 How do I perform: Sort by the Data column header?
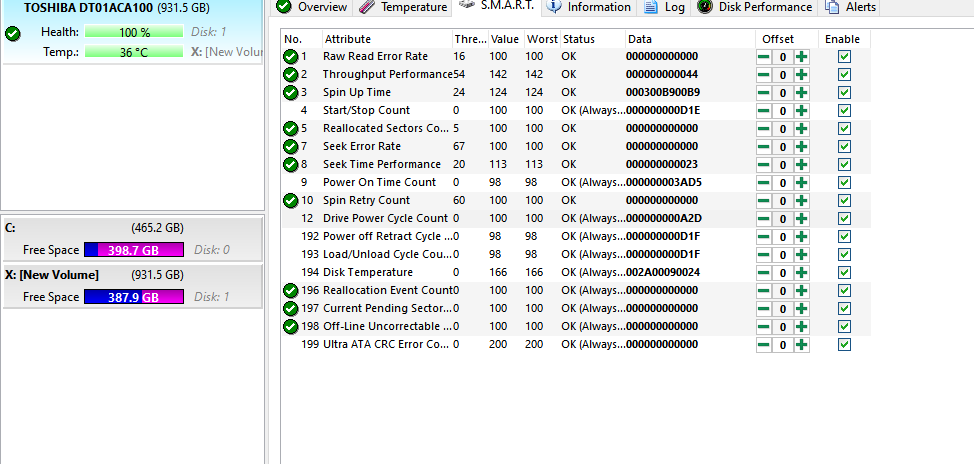pos(690,39)
